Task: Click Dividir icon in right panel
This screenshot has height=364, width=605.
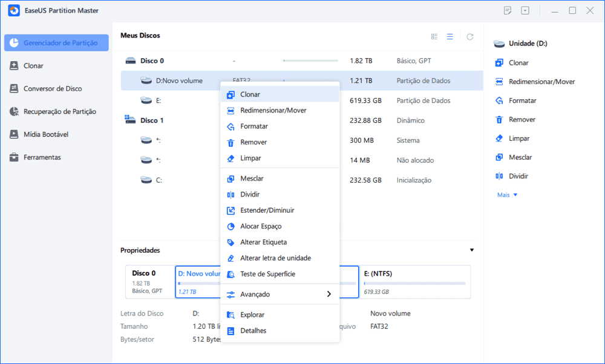Action: 499,176
